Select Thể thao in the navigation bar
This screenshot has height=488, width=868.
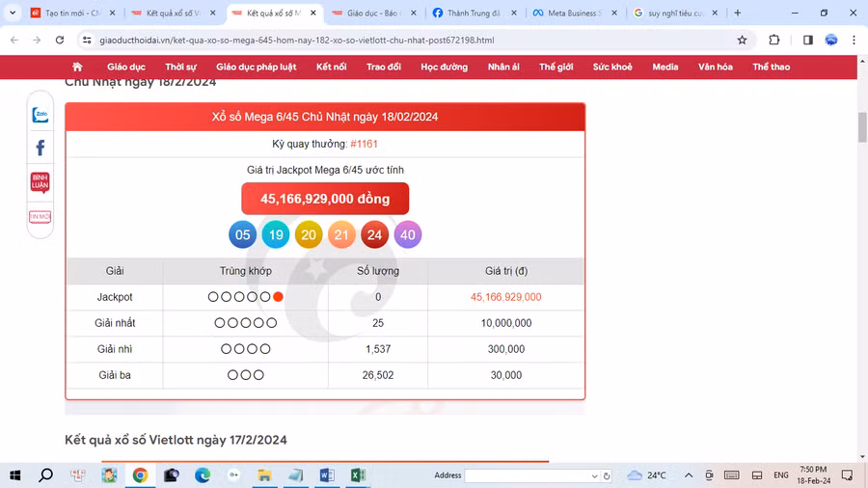click(771, 68)
